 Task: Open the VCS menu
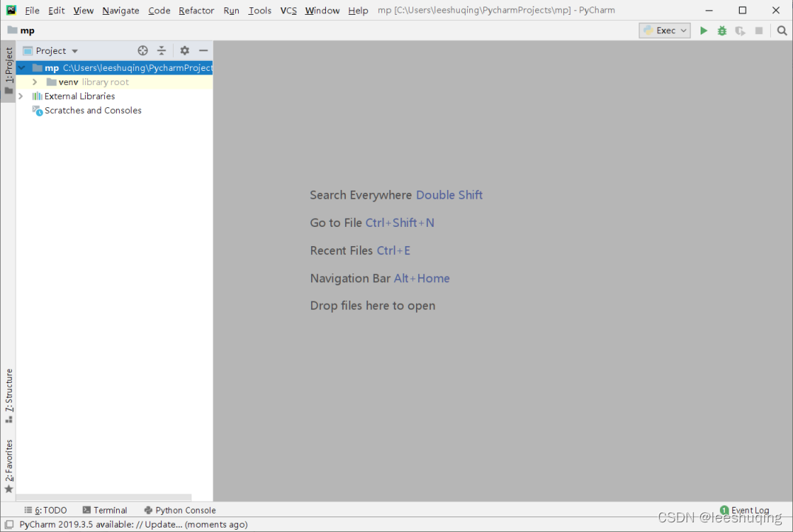288,10
